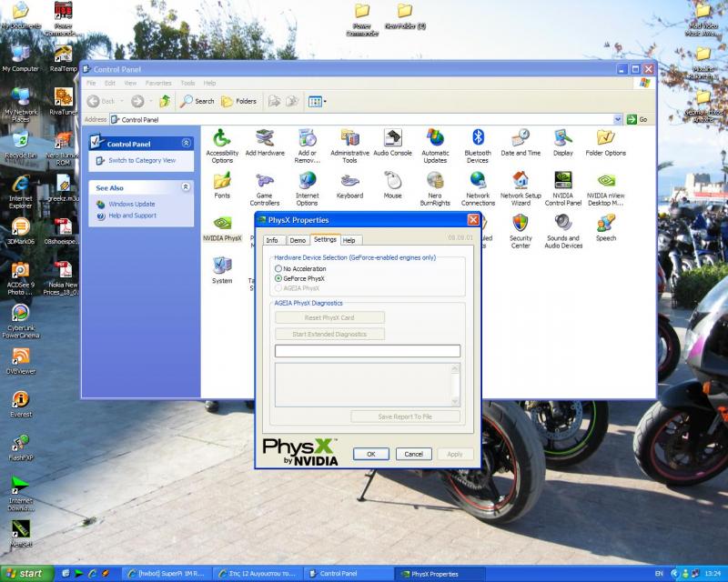Open Speech applet icon
Screen dimensions: 728x582
tap(605, 227)
